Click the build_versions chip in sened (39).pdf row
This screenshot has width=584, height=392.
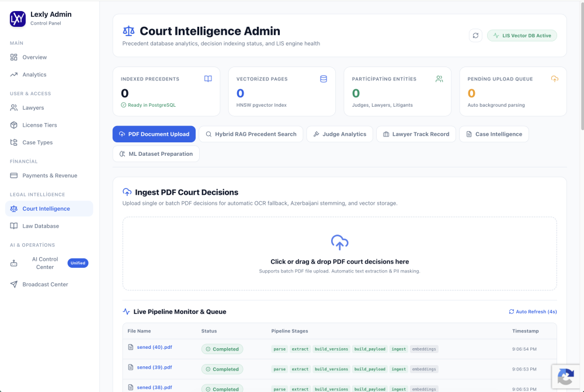[332, 369]
